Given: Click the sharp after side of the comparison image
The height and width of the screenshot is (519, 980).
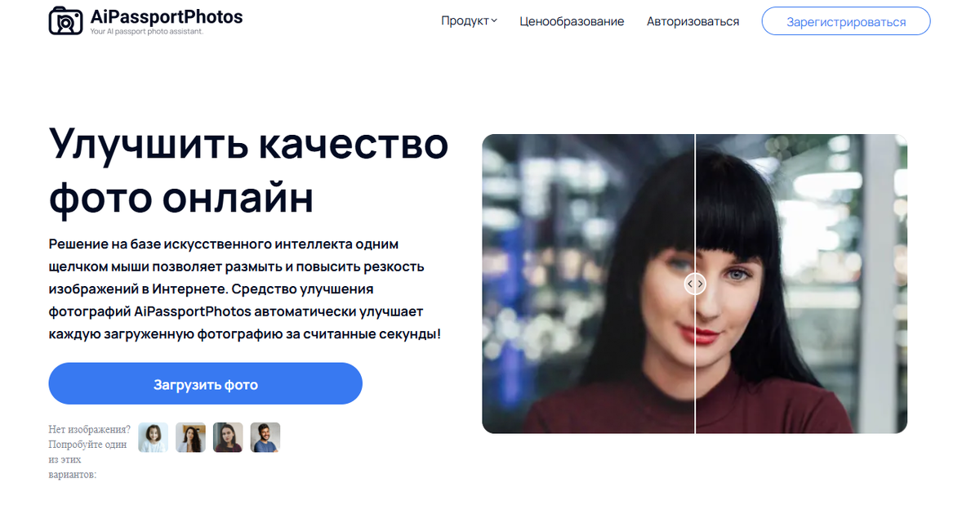Looking at the screenshot, I should click(801, 284).
